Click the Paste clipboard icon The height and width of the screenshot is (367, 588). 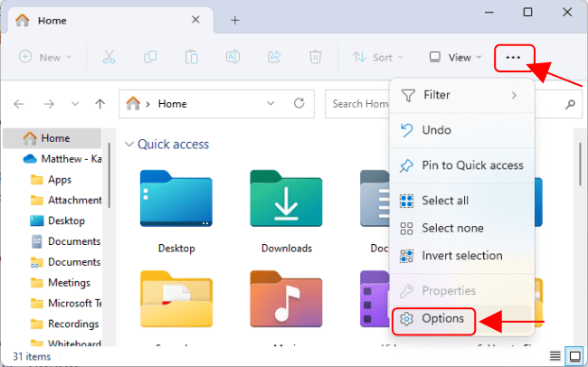point(191,57)
